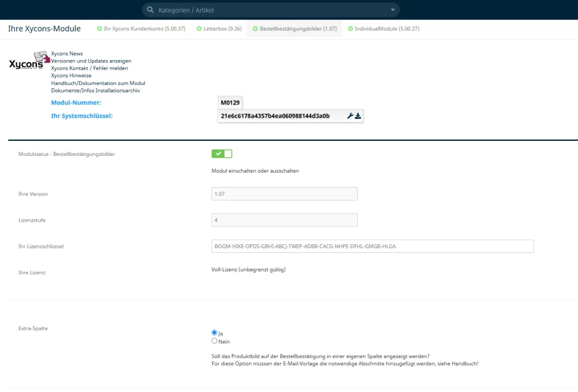Open Dokumente/Infos Installationsarchiv link
The image size is (578, 392).
[x=95, y=91]
